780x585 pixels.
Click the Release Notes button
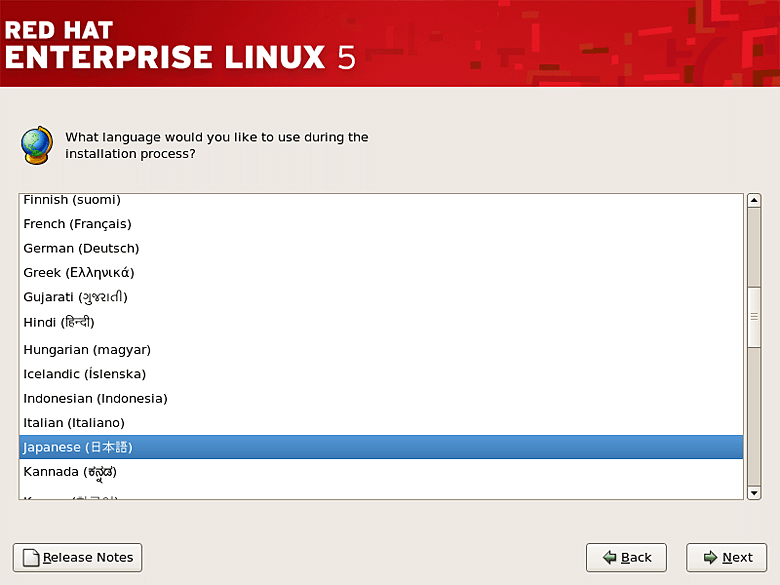(x=78, y=558)
